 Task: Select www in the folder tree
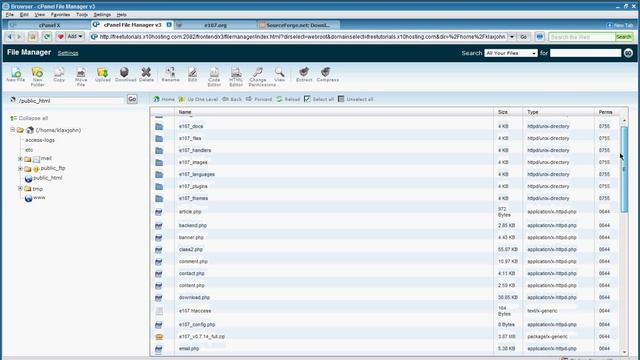point(39,198)
